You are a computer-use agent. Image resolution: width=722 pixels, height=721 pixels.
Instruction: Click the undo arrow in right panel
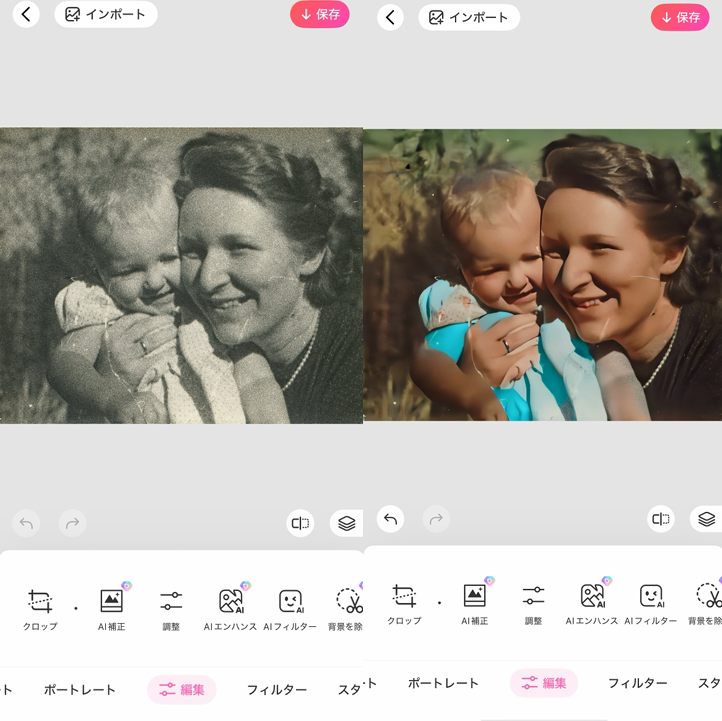point(391,519)
